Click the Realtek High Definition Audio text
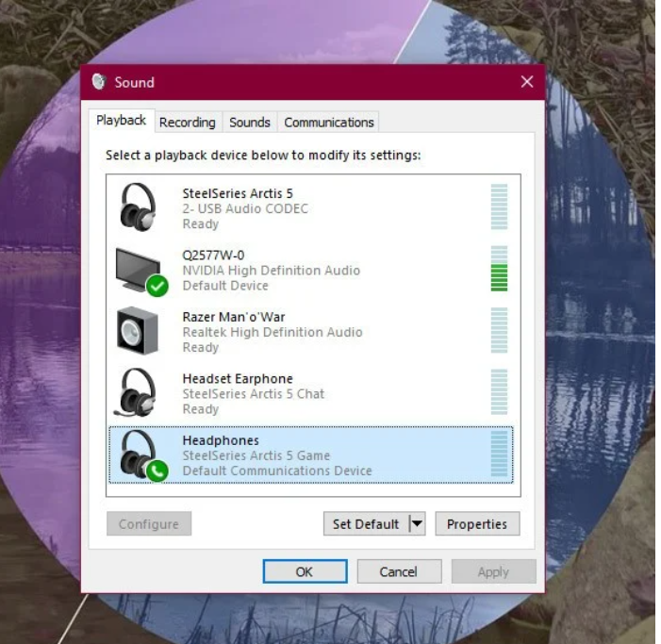 (x=273, y=332)
